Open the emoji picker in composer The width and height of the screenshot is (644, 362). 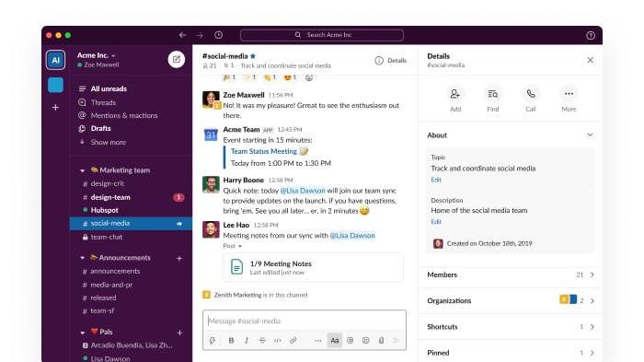[x=365, y=340]
